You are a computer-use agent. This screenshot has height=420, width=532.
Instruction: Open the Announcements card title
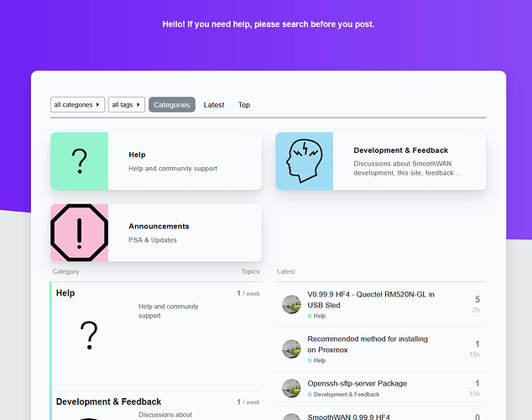pyautogui.click(x=159, y=227)
